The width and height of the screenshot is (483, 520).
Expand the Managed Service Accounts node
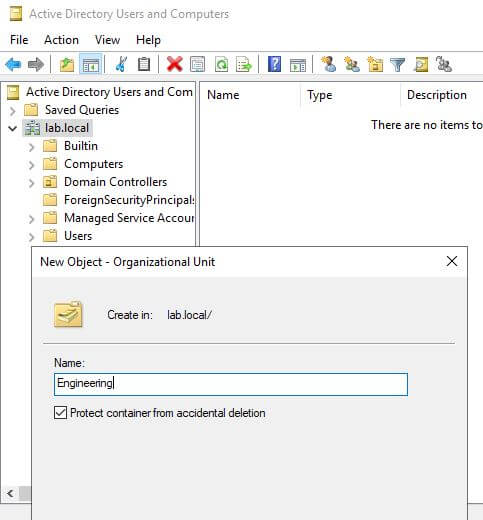click(31, 219)
